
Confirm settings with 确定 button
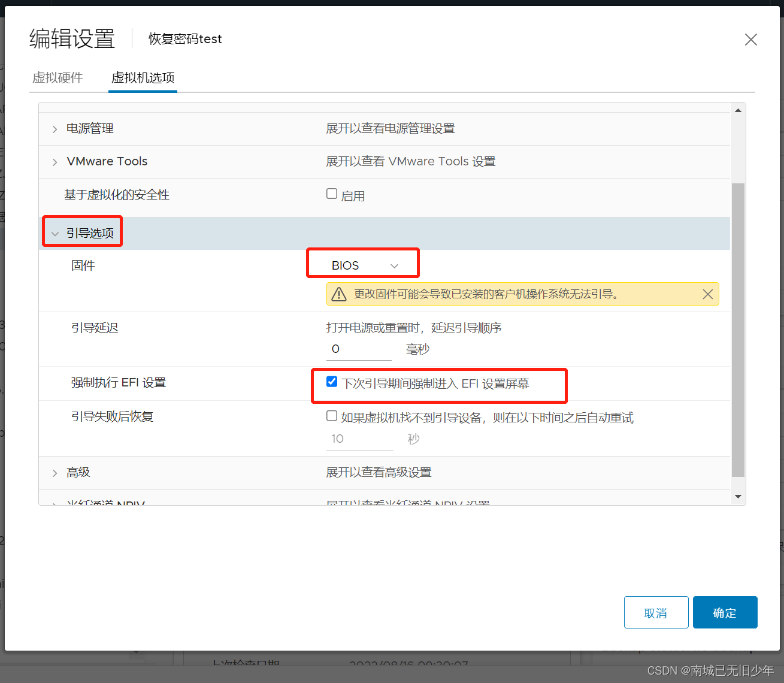point(725,612)
